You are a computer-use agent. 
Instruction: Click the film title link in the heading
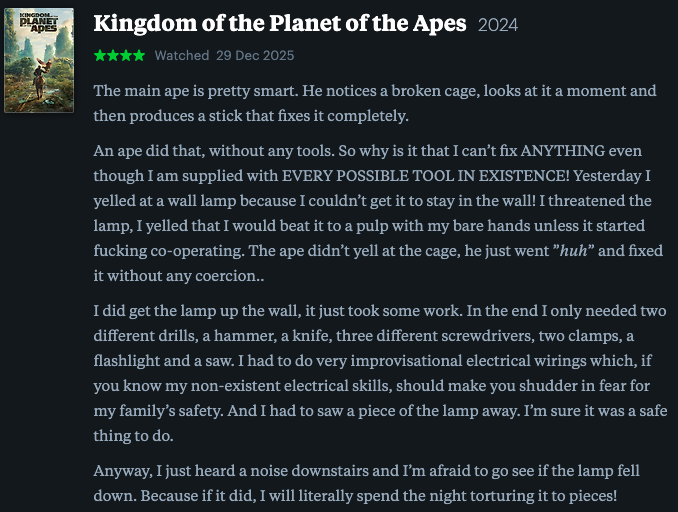[281, 24]
